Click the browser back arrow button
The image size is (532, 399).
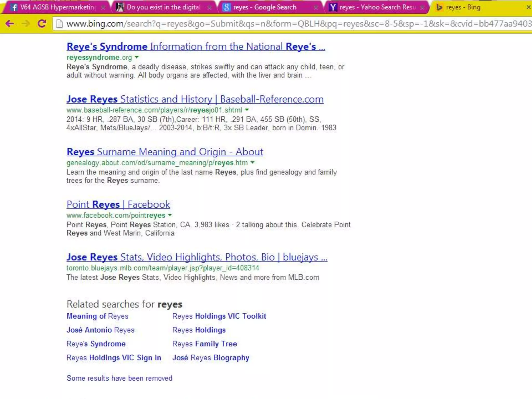(10, 24)
